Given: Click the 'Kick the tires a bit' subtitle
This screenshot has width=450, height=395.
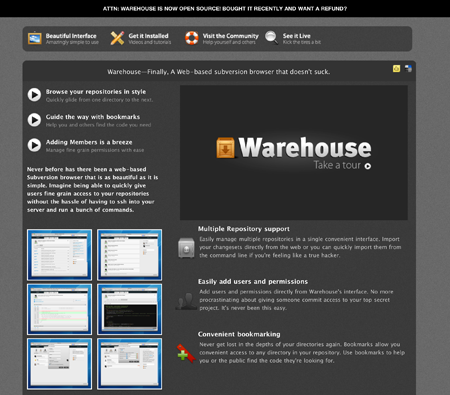Looking at the screenshot, I should [x=302, y=42].
